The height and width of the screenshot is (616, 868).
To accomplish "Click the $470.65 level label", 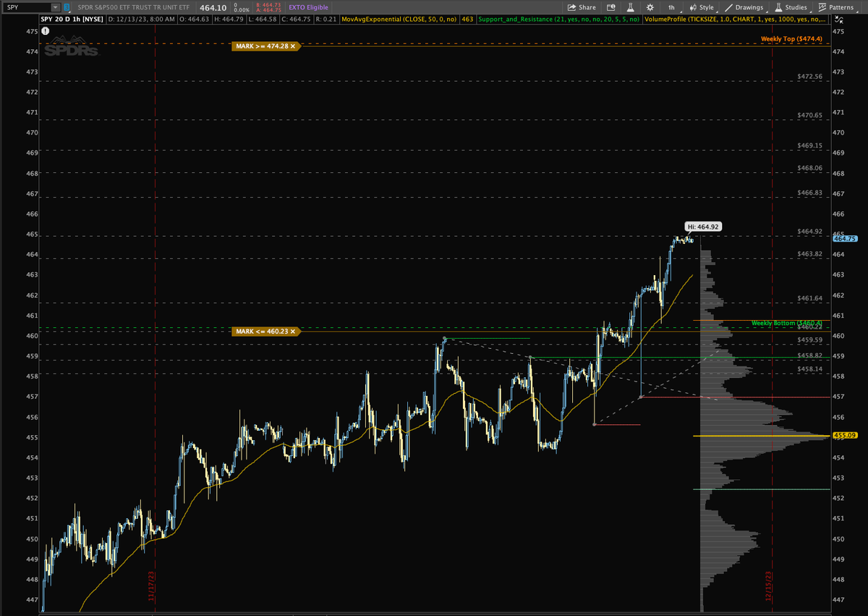I will coord(810,115).
